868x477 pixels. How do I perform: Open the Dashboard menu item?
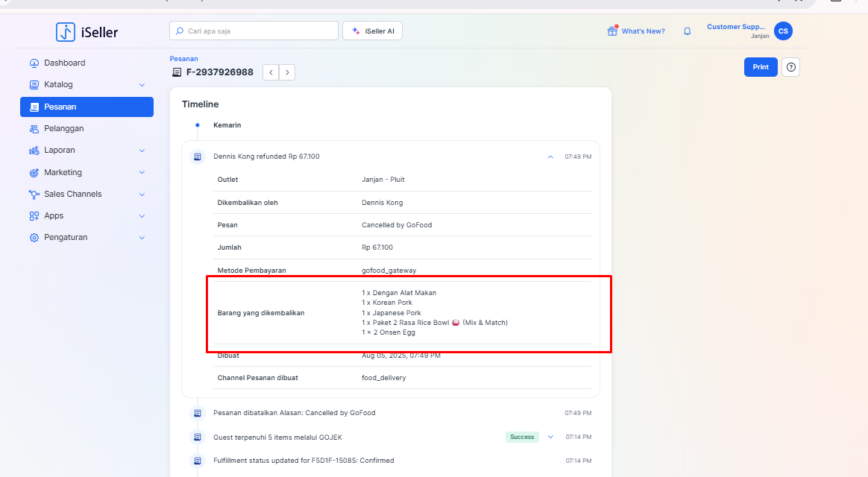coord(64,63)
